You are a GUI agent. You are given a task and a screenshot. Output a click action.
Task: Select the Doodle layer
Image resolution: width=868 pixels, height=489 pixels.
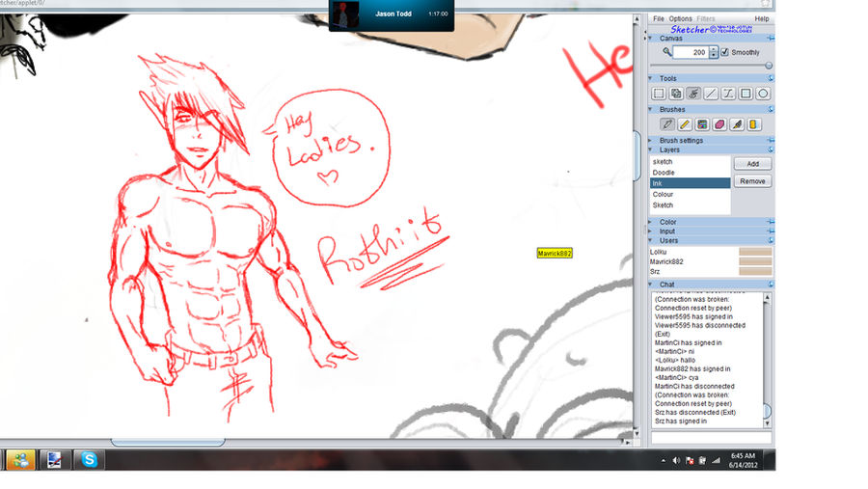pos(691,173)
